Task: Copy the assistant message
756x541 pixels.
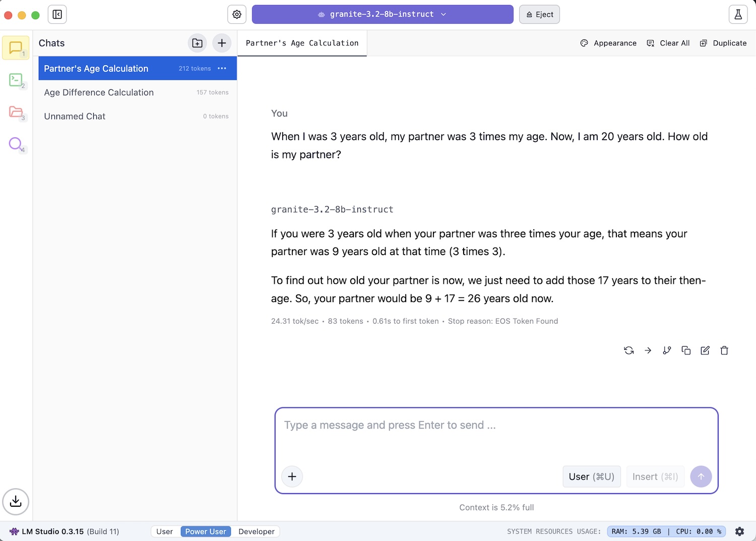Action: pyautogui.click(x=686, y=350)
